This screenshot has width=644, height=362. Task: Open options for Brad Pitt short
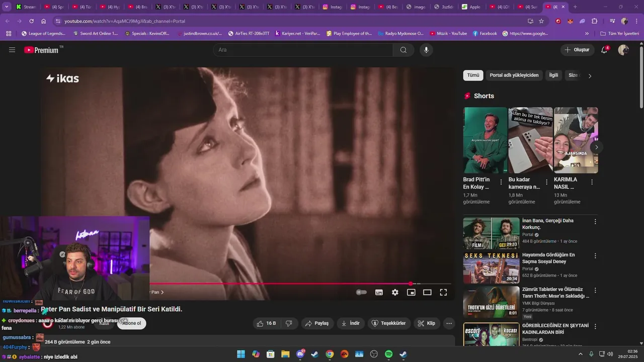click(501, 182)
